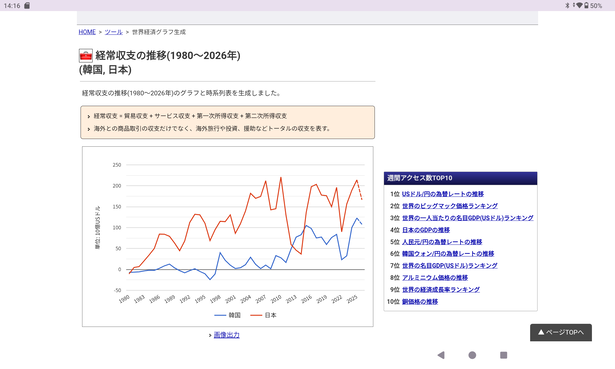The height and width of the screenshot is (369, 615).
Task: Tap the battery icon in status bar
Action: [x=586, y=5]
